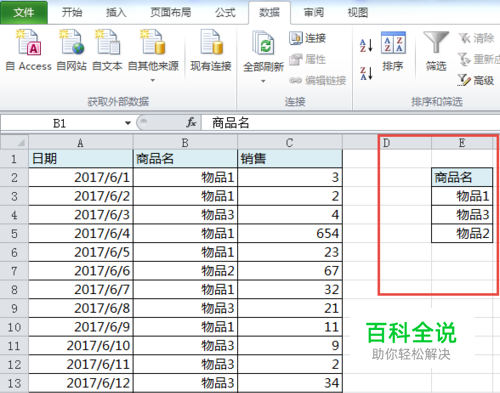This screenshot has height=393, width=500.
Task: Switch to the 插入 insert tab
Action: 116,12
